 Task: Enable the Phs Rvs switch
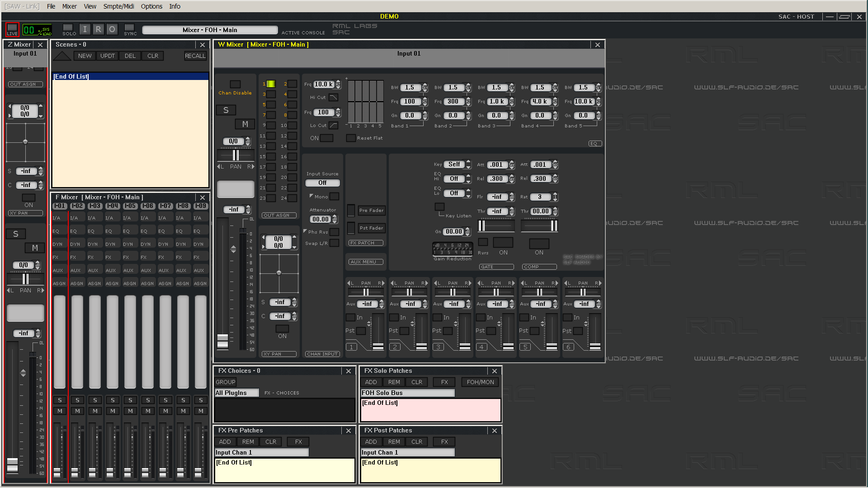[x=334, y=232]
